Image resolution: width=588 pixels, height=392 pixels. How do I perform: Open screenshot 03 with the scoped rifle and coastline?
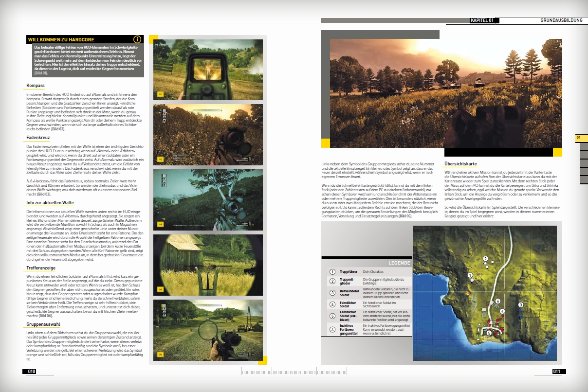click(x=208, y=199)
